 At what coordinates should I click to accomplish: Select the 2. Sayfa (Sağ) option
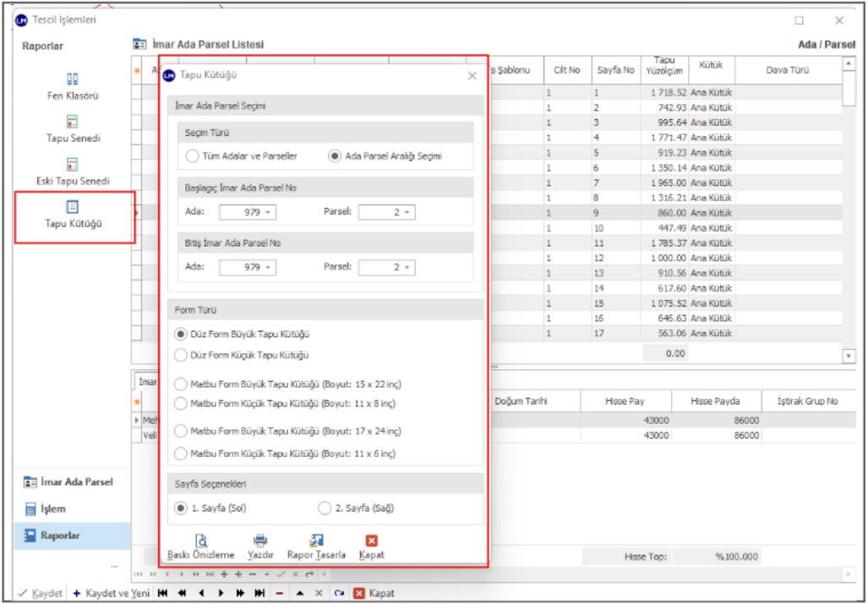(325, 509)
